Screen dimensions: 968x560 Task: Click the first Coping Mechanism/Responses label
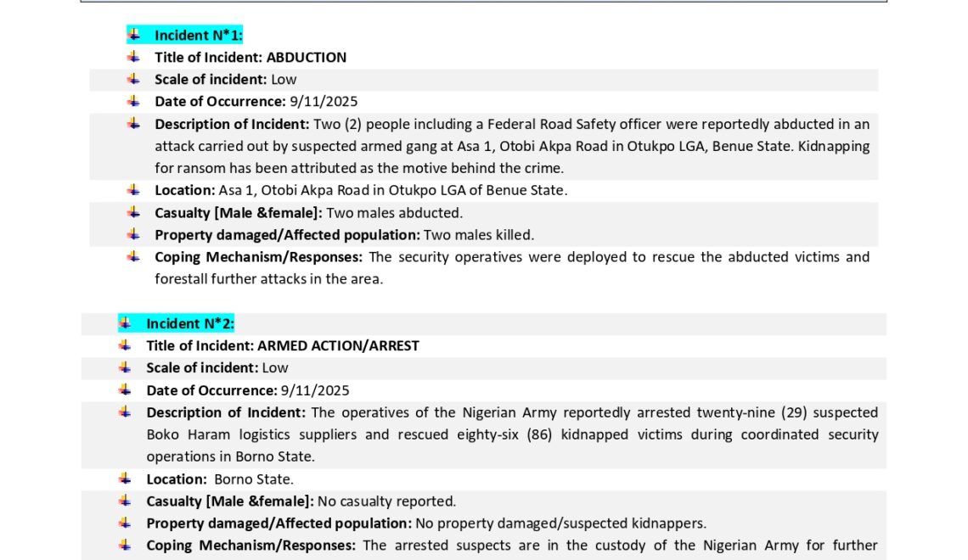259,257
